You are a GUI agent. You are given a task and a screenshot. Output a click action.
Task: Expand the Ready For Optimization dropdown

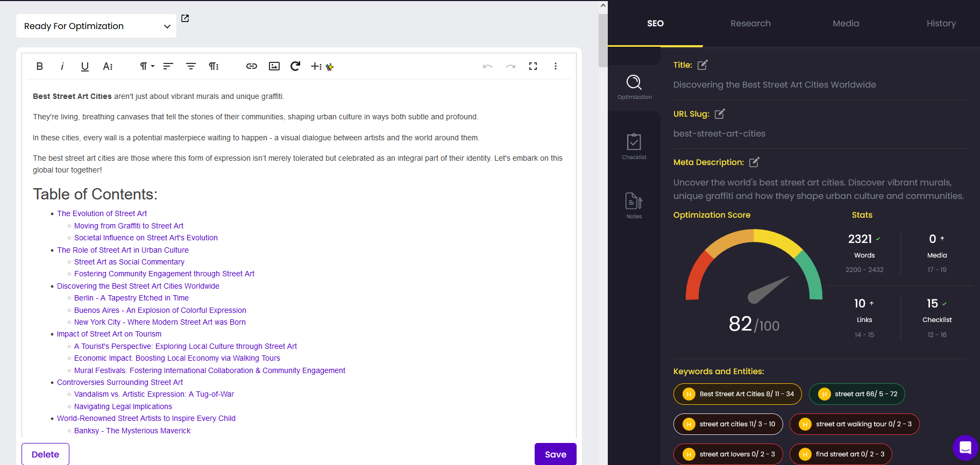pyautogui.click(x=96, y=26)
